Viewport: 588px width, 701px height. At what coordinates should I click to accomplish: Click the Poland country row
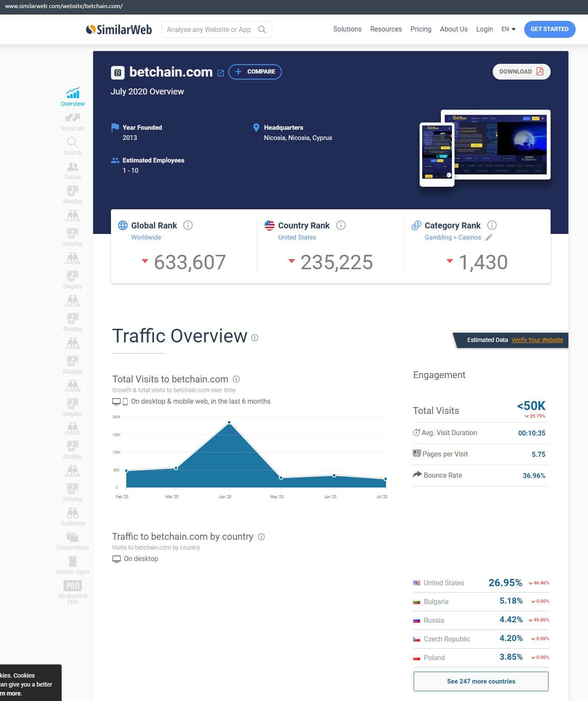pyautogui.click(x=481, y=658)
